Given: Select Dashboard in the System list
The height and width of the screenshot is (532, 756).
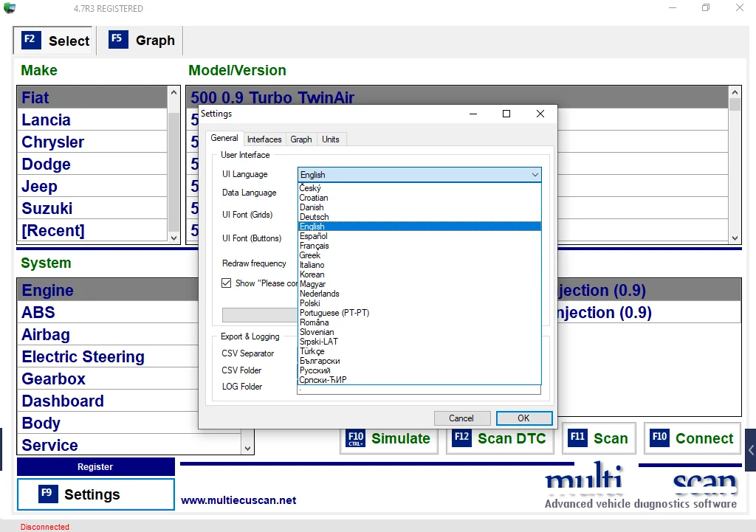Looking at the screenshot, I should 108,401.
